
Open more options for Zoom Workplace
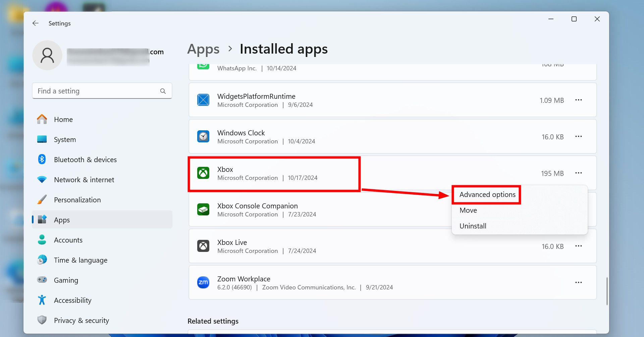(x=578, y=283)
